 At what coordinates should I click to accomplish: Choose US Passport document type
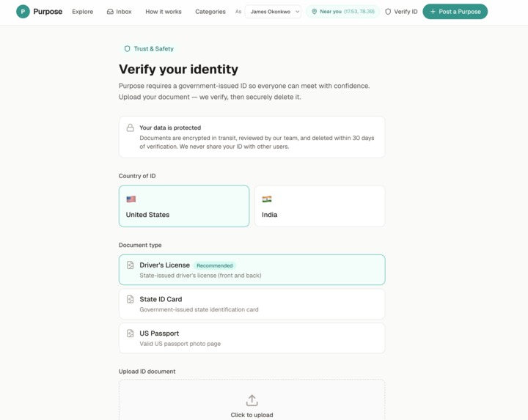coord(252,338)
